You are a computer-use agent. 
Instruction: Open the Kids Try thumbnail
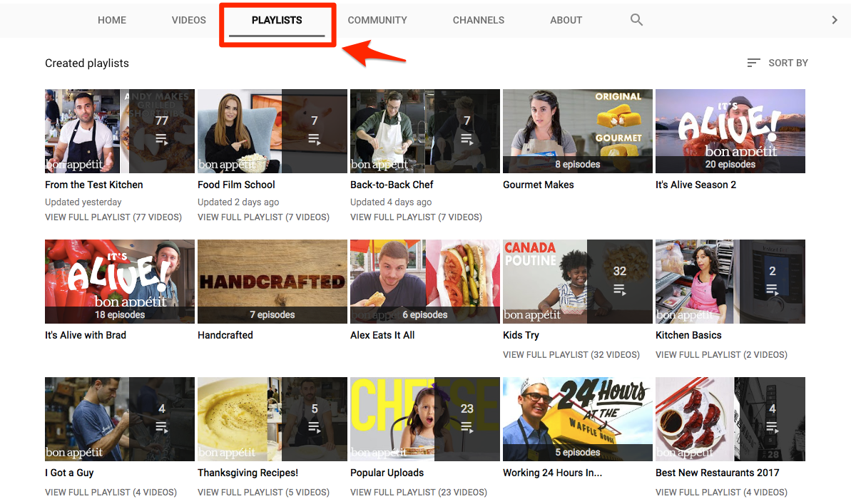coord(578,282)
